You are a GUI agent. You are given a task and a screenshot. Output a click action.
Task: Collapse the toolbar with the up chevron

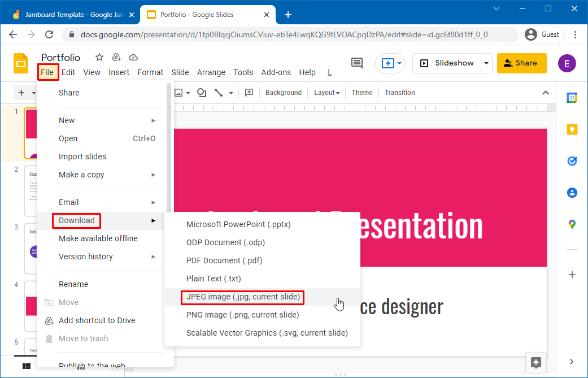tap(545, 93)
